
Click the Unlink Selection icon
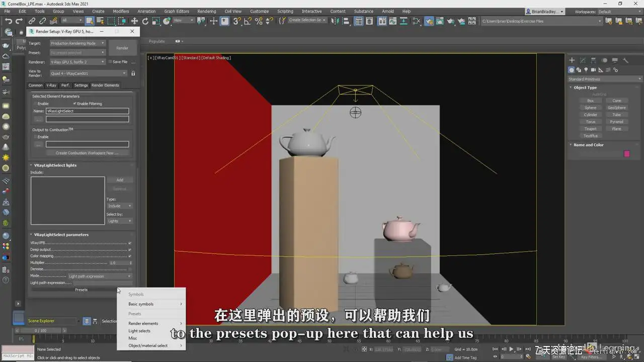tap(43, 21)
